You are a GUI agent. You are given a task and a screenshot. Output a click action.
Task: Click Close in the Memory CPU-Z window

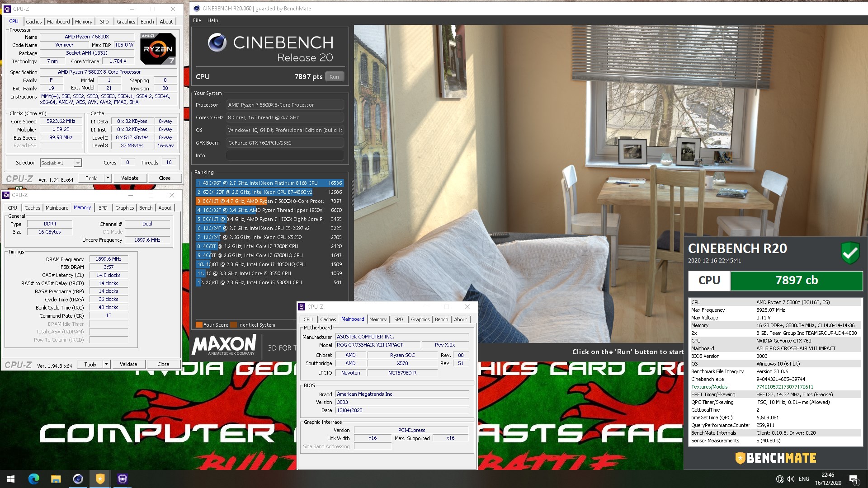pyautogui.click(x=163, y=364)
